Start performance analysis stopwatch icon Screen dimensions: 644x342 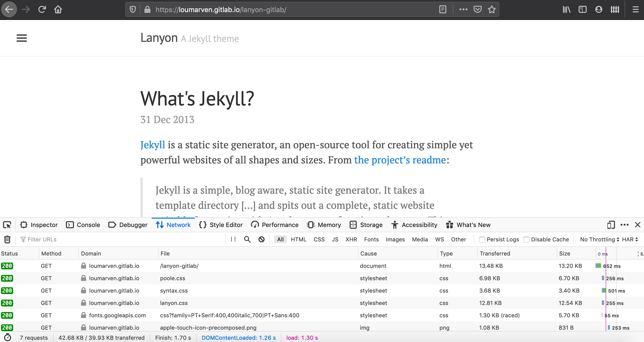pos(8,337)
